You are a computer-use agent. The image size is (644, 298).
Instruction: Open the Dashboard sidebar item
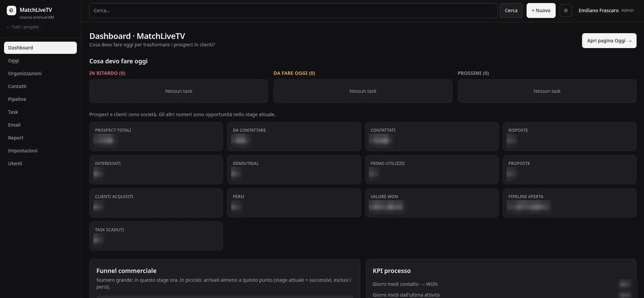[x=40, y=48]
